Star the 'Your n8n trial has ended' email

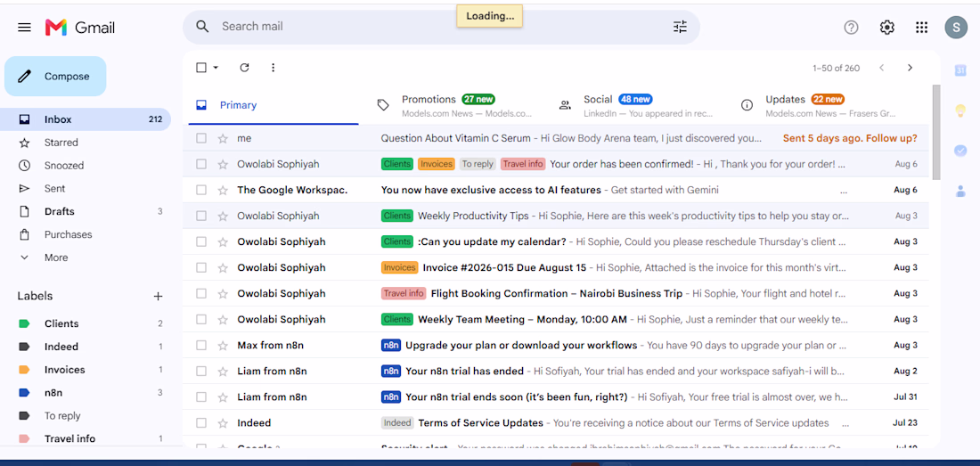point(223,371)
